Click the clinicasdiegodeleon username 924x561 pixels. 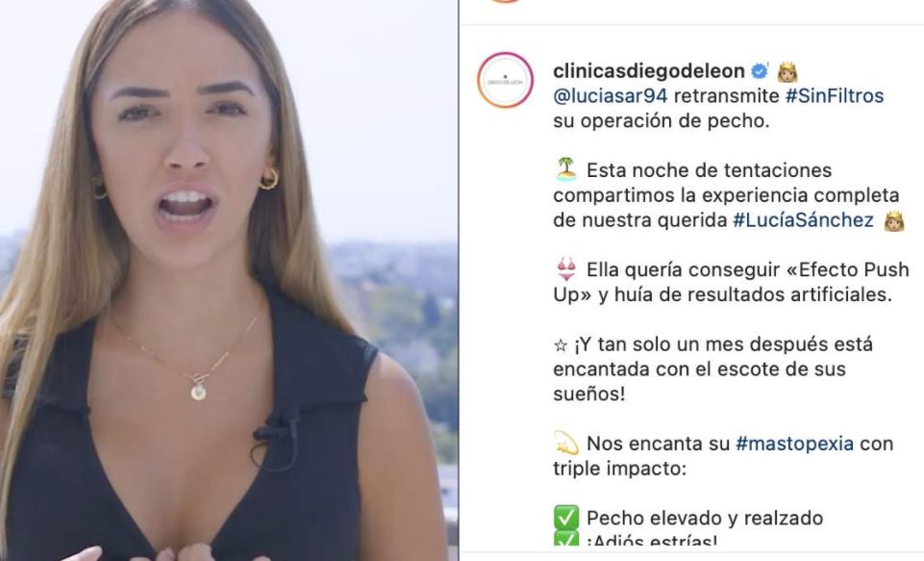(x=649, y=71)
